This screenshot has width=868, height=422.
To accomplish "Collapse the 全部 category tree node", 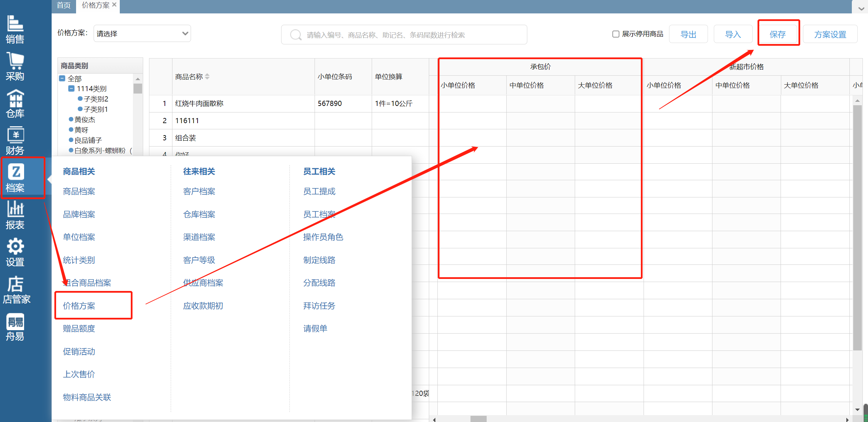I will pyautogui.click(x=62, y=78).
